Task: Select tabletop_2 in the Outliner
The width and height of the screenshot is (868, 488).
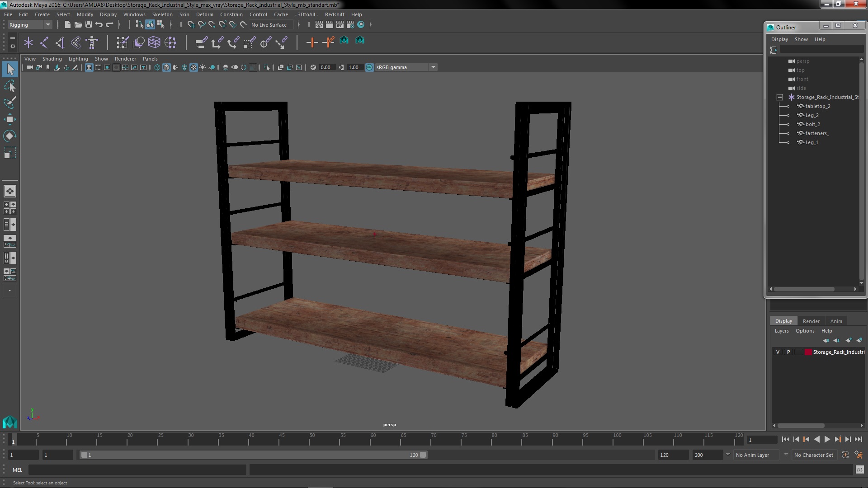Action: click(817, 106)
